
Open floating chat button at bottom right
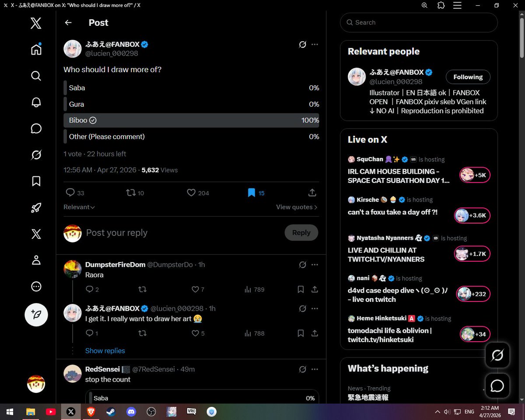pyautogui.click(x=497, y=386)
